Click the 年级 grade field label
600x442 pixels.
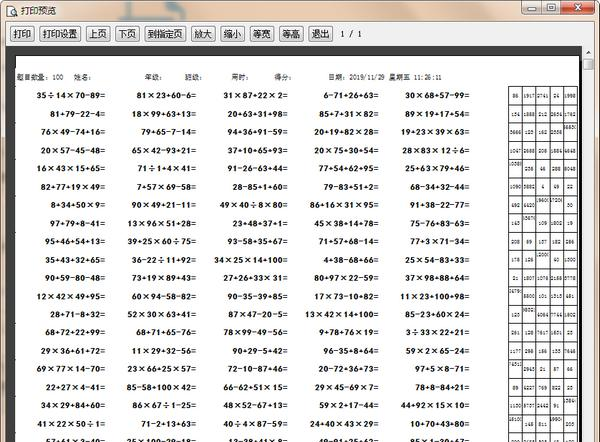click(153, 77)
